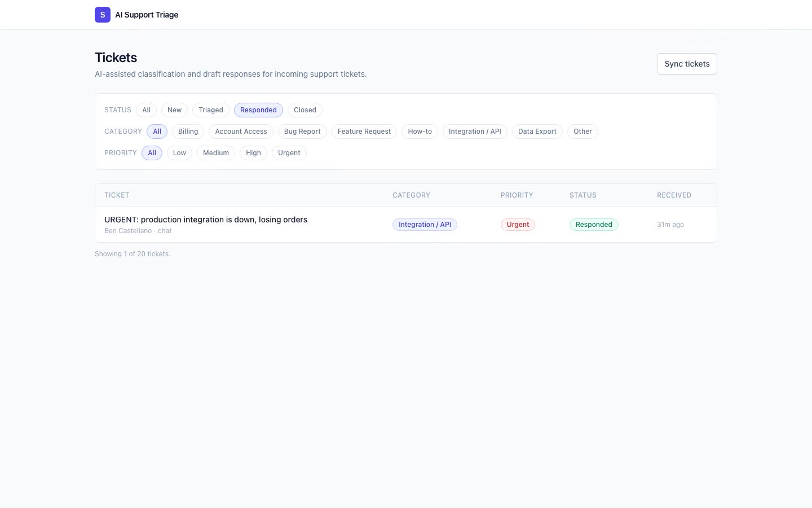This screenshot has height=508, width=812.
Task: Click the Ben Castellano · chat subtitle
Action: click(x=138, y=231)
